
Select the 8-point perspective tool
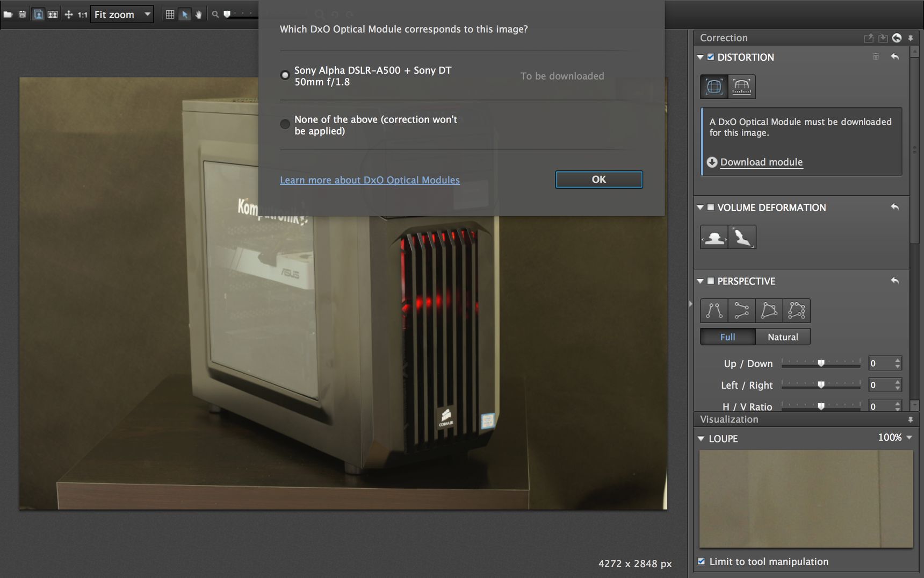[x=797, y=311]
